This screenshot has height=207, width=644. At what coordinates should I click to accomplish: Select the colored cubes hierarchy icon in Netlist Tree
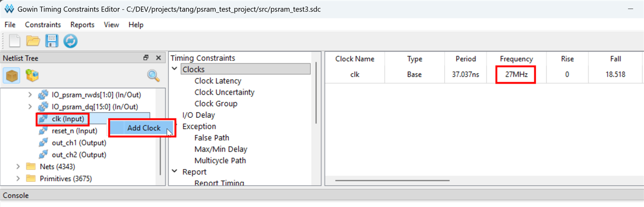32,76
